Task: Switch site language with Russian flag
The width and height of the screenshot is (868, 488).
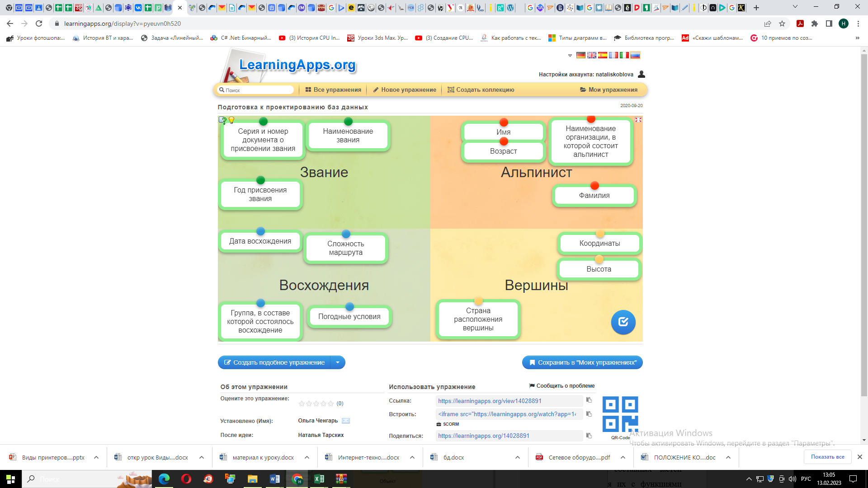Action: coord(635,55)
